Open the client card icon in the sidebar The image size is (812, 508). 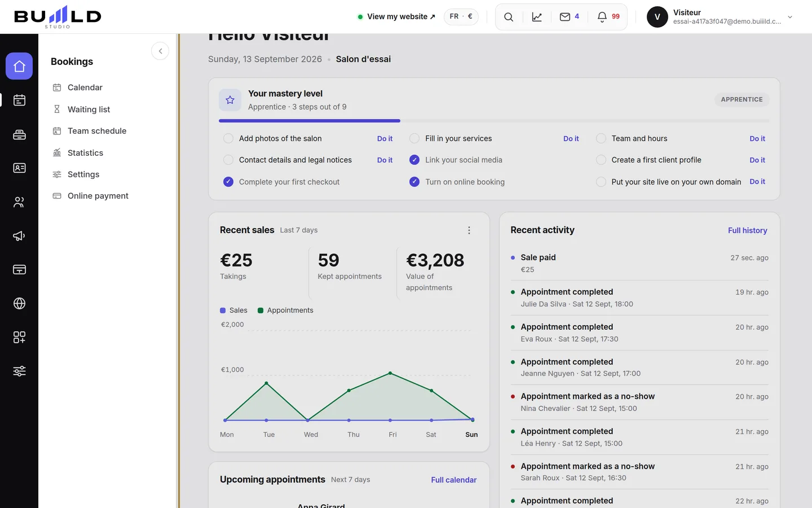pyautogui.click(x=19, y=168)
